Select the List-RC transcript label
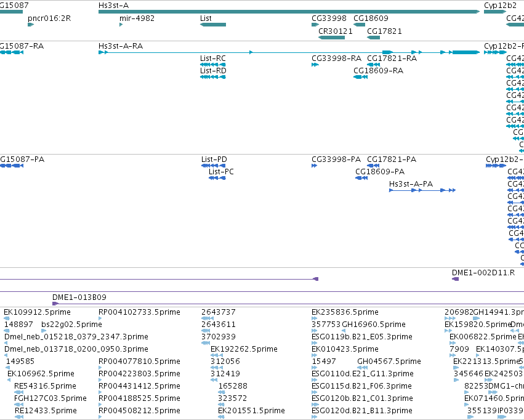Screen dimensions: 524x420 click(213, 58)
